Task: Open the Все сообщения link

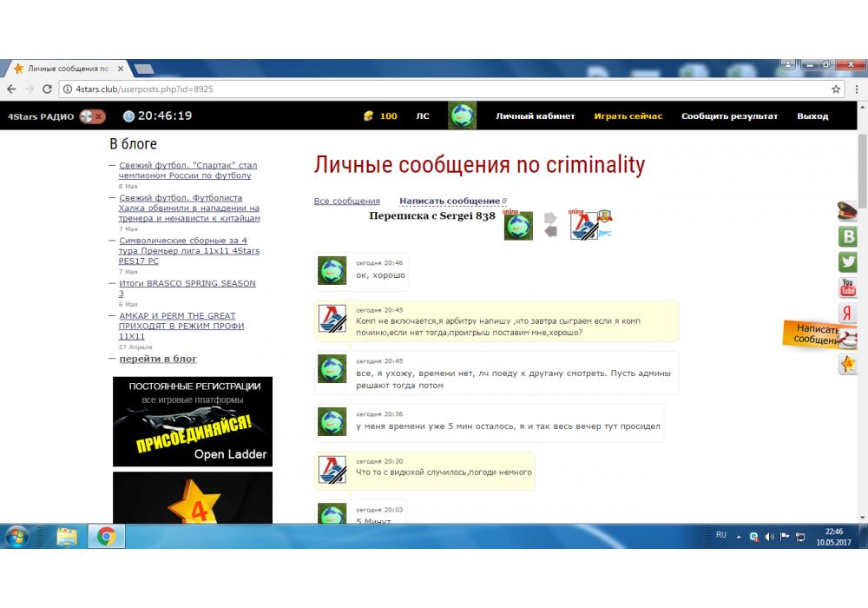Action: [x=346, y=202]
